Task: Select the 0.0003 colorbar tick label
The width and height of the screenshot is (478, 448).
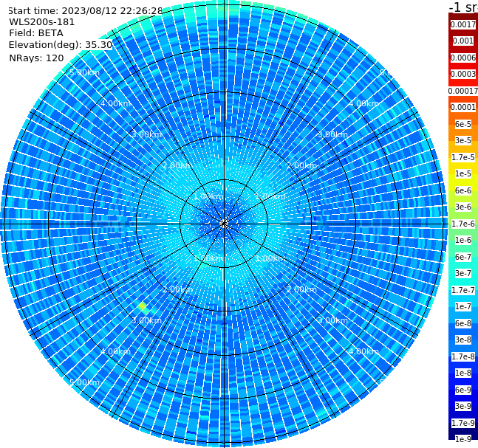Action: [x=463, y=74]
